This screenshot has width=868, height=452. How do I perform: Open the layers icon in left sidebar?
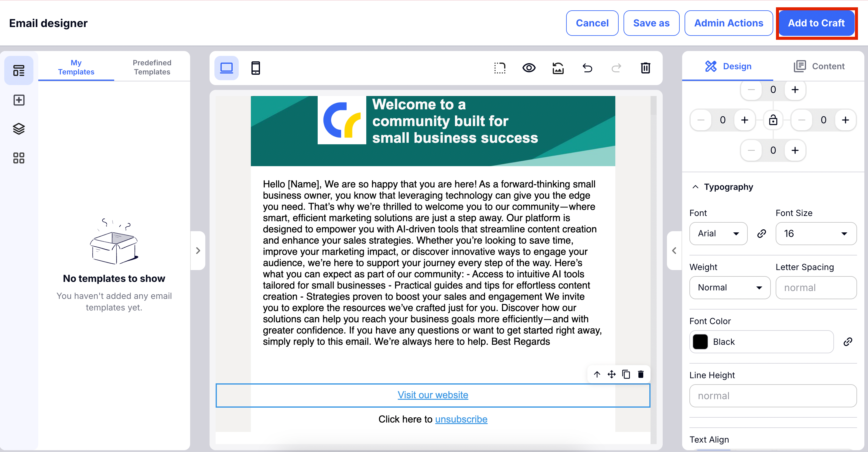(x=19, y=129)
